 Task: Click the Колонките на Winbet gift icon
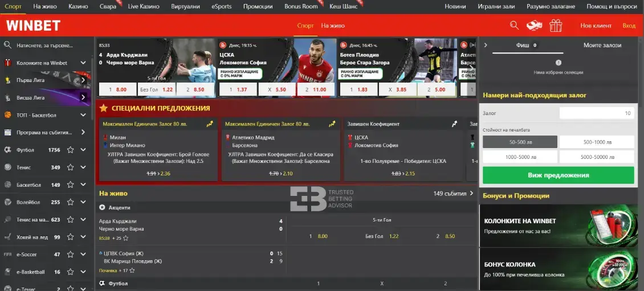7,63
